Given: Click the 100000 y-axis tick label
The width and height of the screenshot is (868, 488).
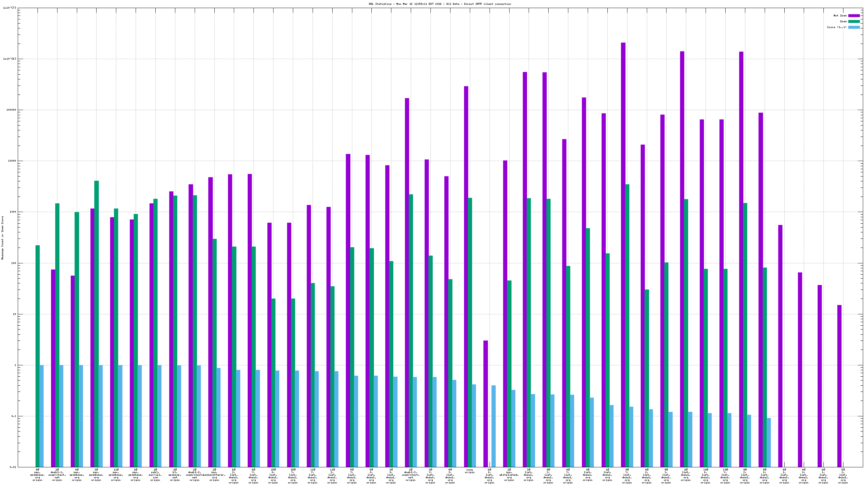Looking at the screenshot, I should [x=11, y=110].
